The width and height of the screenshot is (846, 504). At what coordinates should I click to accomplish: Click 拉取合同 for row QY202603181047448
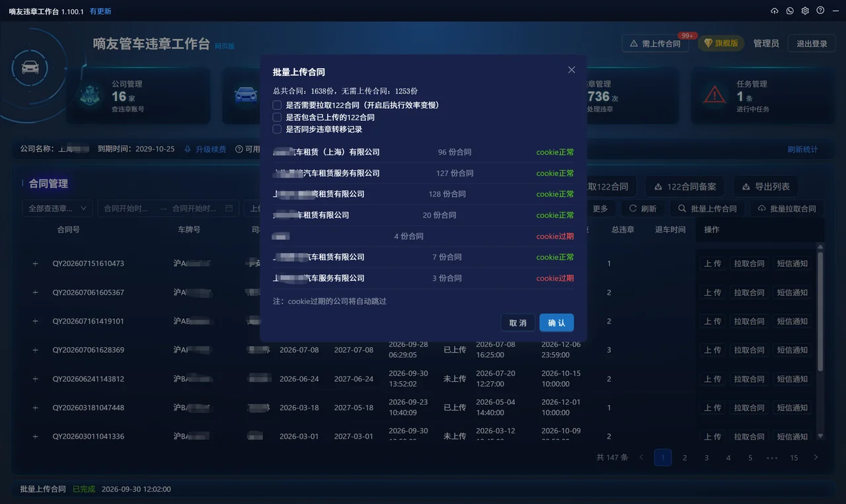pyautogui.click(x=749, y=408)
